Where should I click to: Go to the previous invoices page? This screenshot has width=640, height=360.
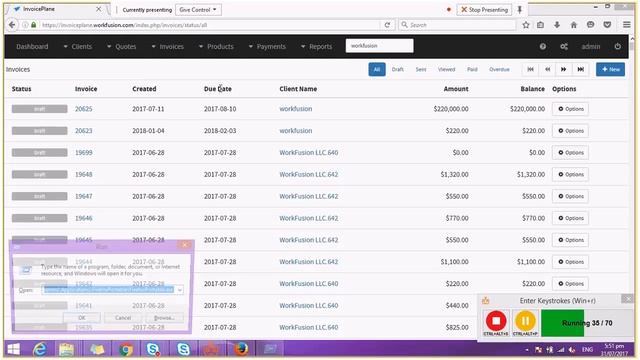pyautogui.click(x=547, y=69)
